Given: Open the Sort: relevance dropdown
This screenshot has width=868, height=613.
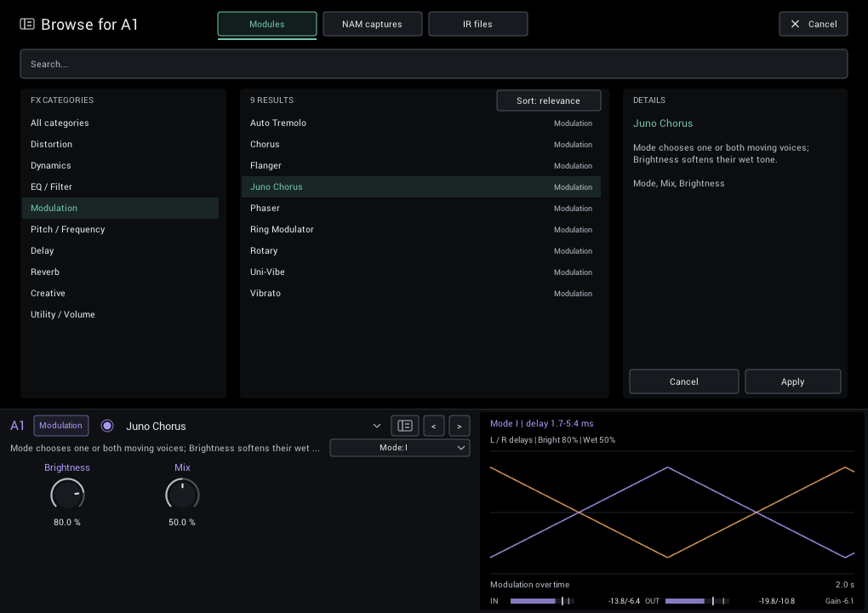Looking at the screenshot, I should click(x=548, y=100).
